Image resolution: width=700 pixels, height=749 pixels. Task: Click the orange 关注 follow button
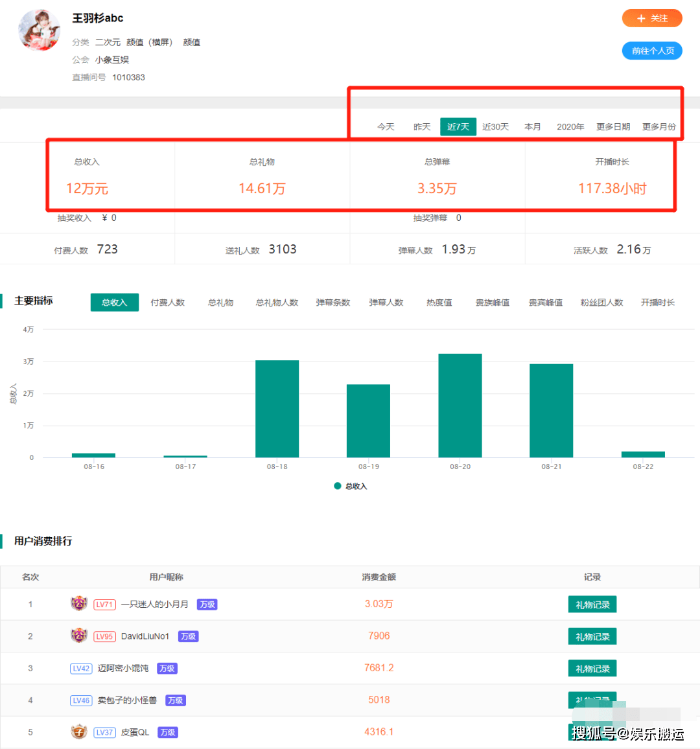[x=651, y=18]
